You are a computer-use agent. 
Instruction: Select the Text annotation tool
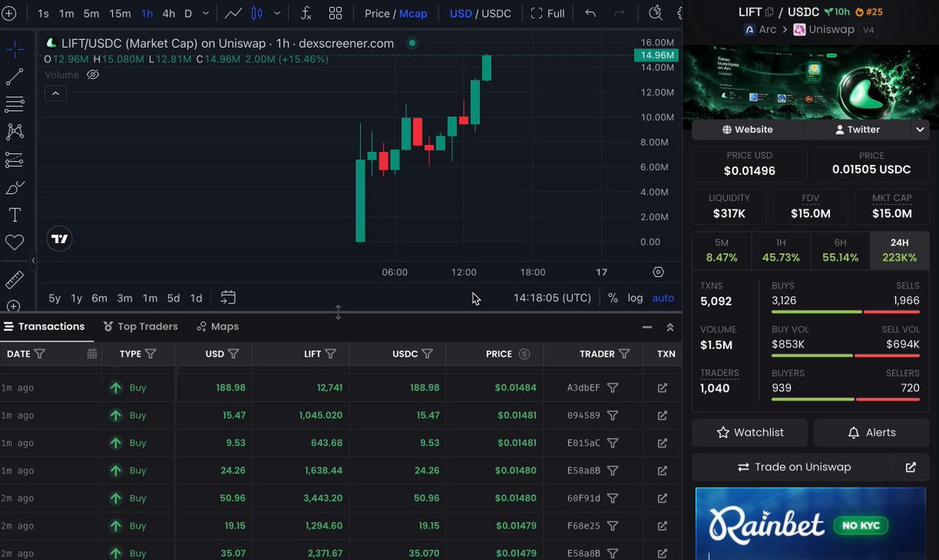point(14,214)
